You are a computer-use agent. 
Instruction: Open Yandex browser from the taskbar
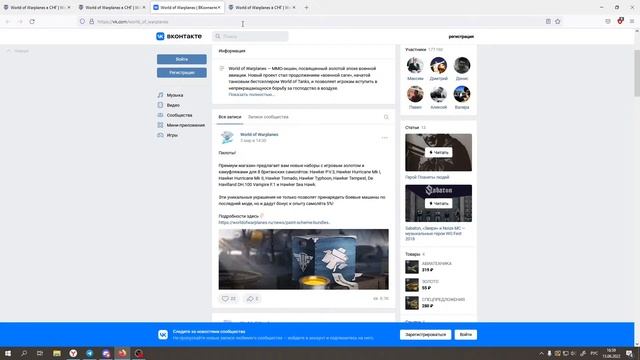[x=73, y=353]
